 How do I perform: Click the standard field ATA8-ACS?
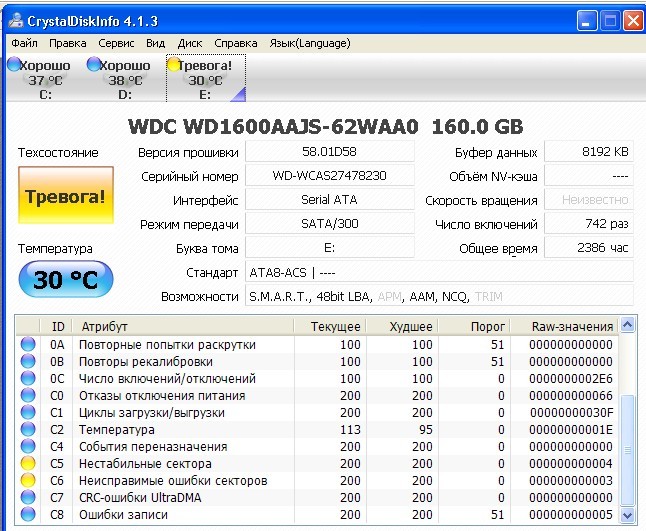tap(439, 272)
